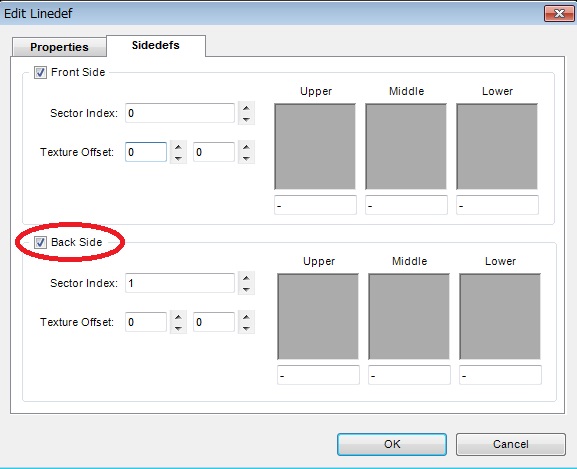Increase the Front Side Sector Index value

(246, 108)
